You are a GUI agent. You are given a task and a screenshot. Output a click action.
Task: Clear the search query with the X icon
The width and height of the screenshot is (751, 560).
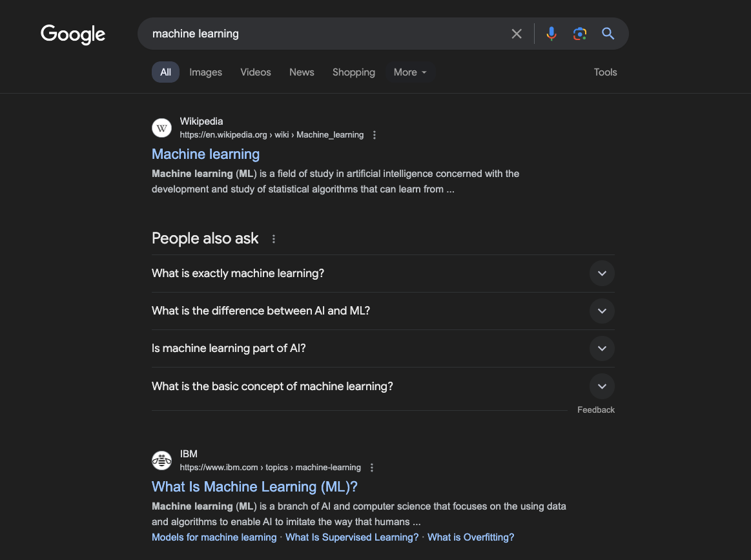pyautogui.click(x=517, y=34)
